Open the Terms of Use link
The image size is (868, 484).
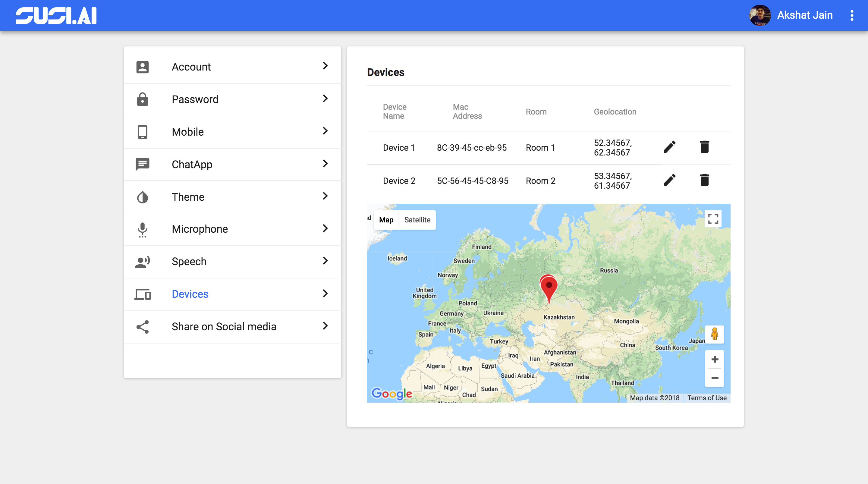tap(706, 398)
